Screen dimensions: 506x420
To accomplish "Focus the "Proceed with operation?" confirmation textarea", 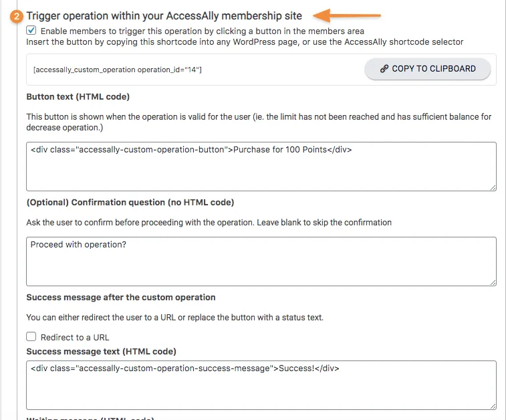I will [x=261, y=261].
